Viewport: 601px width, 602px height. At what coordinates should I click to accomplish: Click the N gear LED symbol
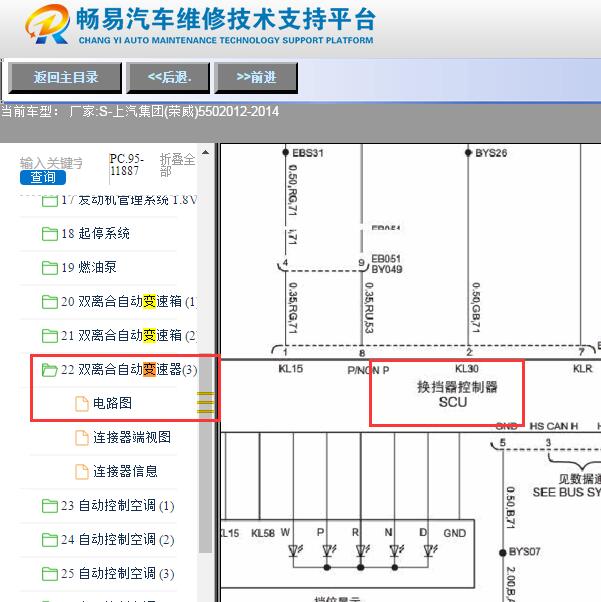(x=396, y=551)
